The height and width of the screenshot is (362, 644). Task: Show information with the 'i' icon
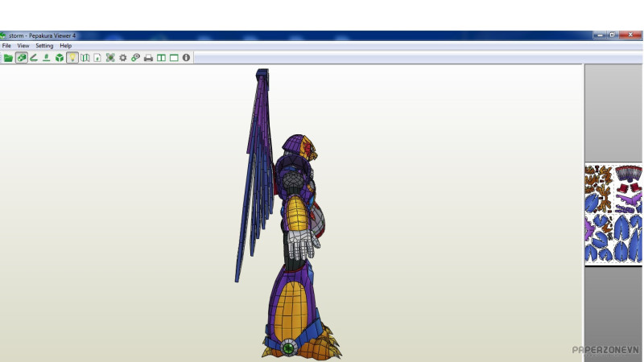pyautogui.click(x=186, y=58)
